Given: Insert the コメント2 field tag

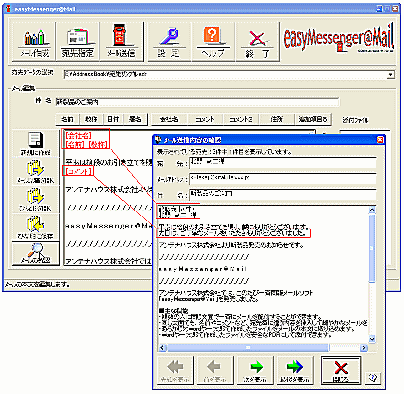Looking at the screenshot, I should [x=241, y=119].
